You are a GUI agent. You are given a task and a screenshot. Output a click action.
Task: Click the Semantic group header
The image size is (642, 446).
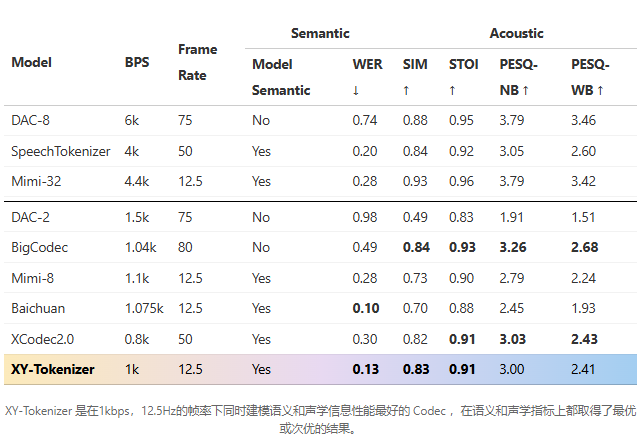320,33
